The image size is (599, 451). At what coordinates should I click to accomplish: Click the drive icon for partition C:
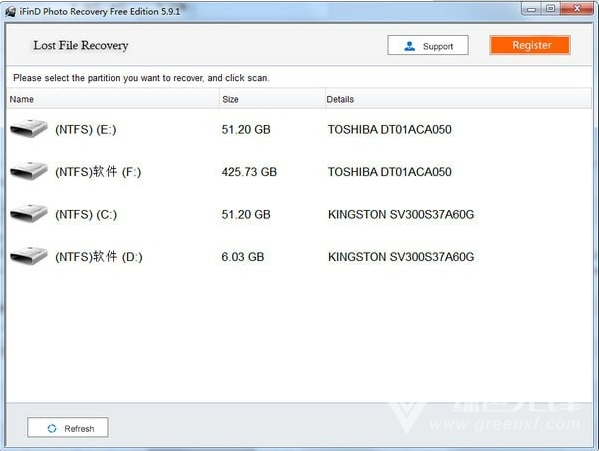[29, 213]
